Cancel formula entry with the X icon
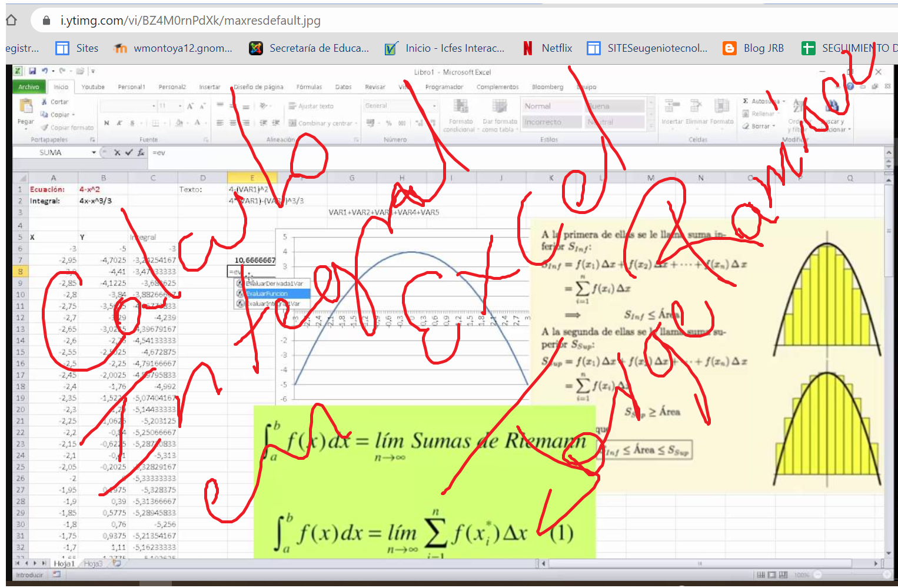Image resolution: width=898 pixels, height=588 pixels. coord(117,152)
